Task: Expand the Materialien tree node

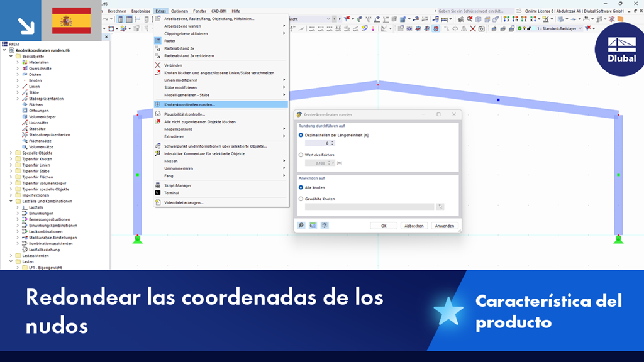Action: tap(18, 62)
